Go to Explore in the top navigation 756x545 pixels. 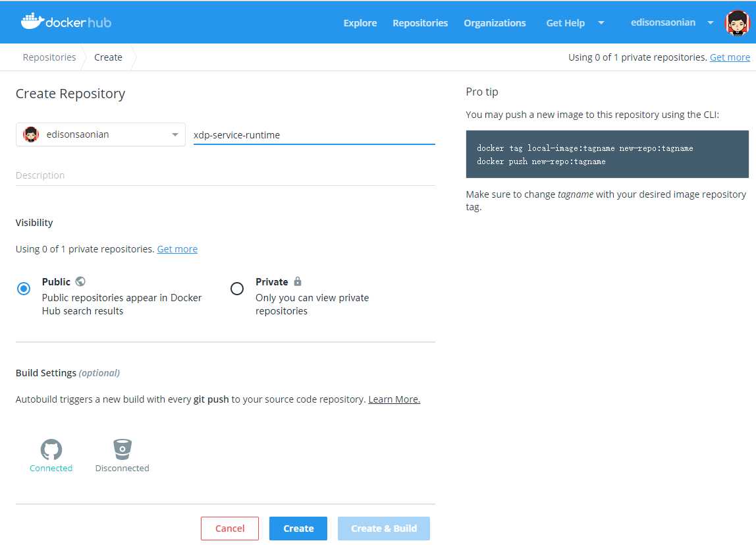coord(360,22)
